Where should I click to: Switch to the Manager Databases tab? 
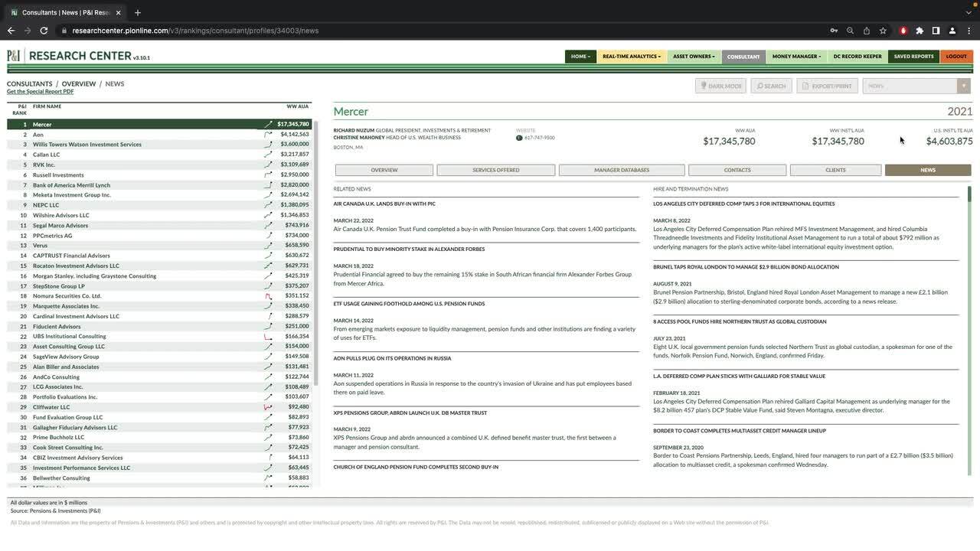622,170
